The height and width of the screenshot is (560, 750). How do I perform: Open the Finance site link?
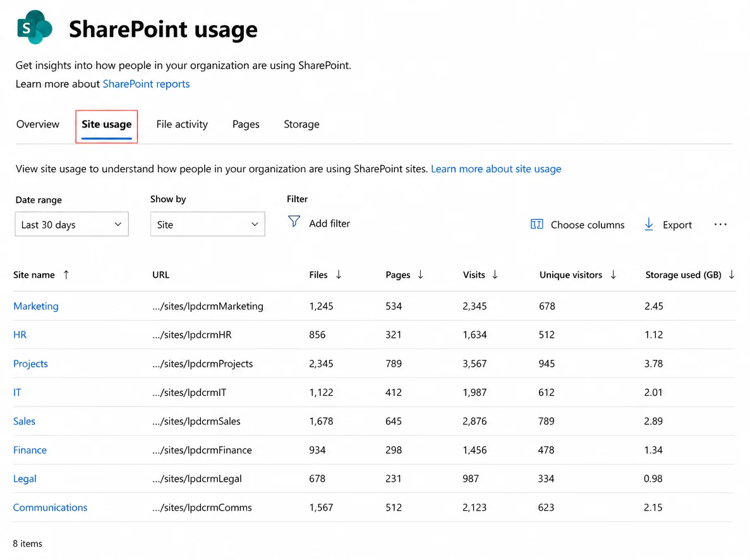click(x=30, y=450)
